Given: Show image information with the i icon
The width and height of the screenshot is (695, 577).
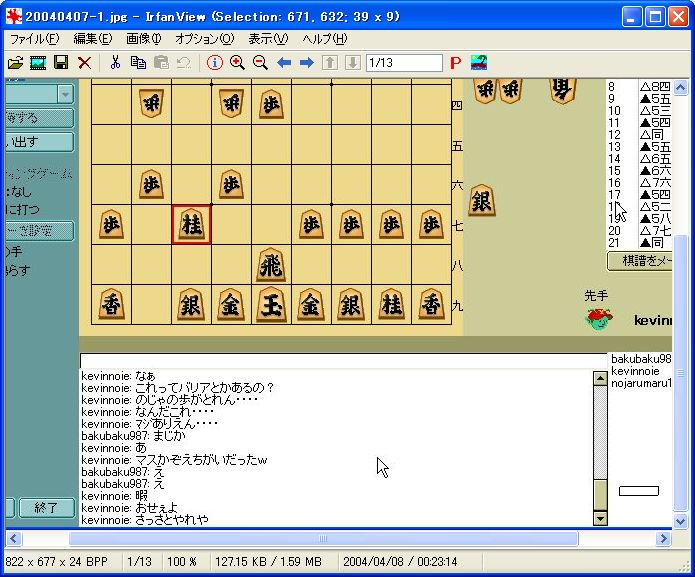Looking at the screenshot, I should click(x=214, y=63).
